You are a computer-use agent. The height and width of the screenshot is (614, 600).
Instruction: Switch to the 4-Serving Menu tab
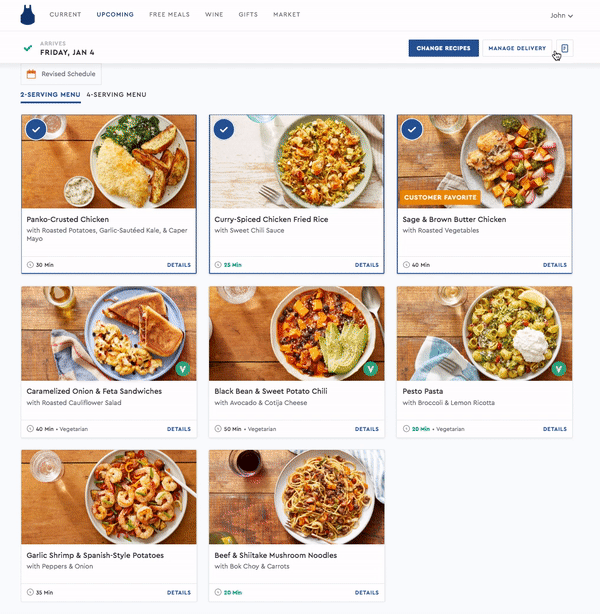coord(116,95)
